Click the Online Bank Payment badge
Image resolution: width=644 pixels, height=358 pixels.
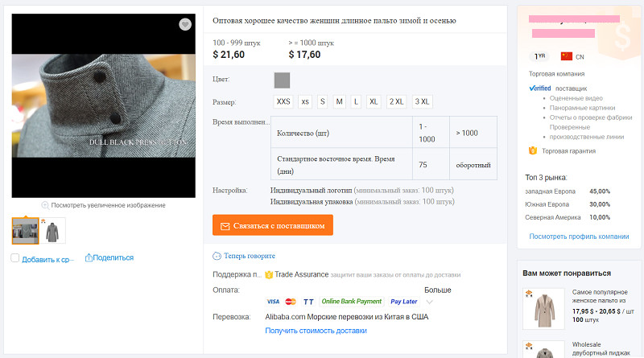pyautogui.click(x=352, y=302)
